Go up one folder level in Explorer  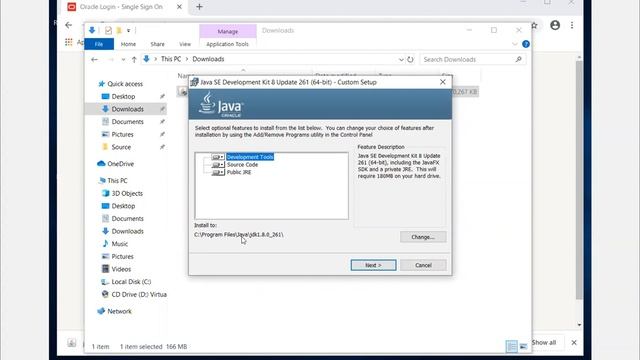click(x=134, y=60)
